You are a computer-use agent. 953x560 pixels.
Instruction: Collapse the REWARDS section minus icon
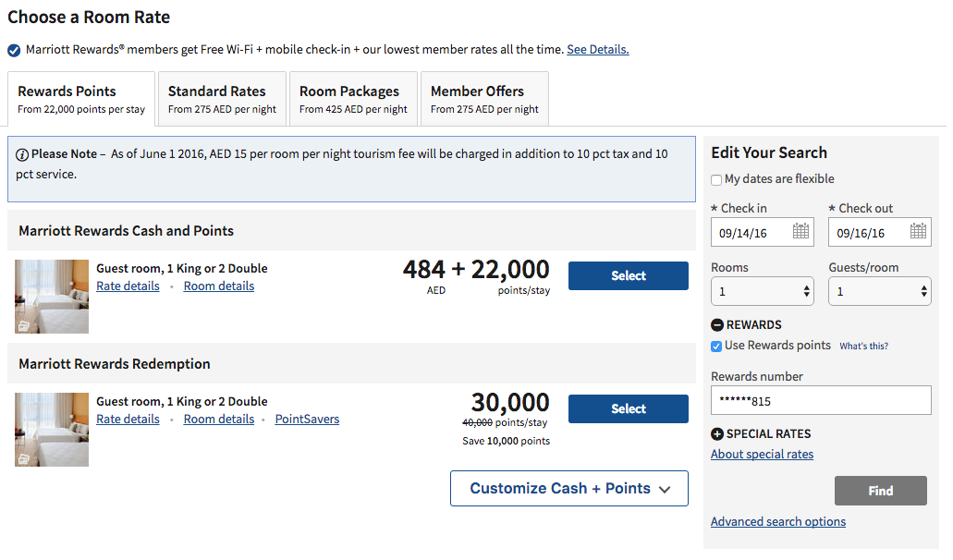(x=717, y=325)
